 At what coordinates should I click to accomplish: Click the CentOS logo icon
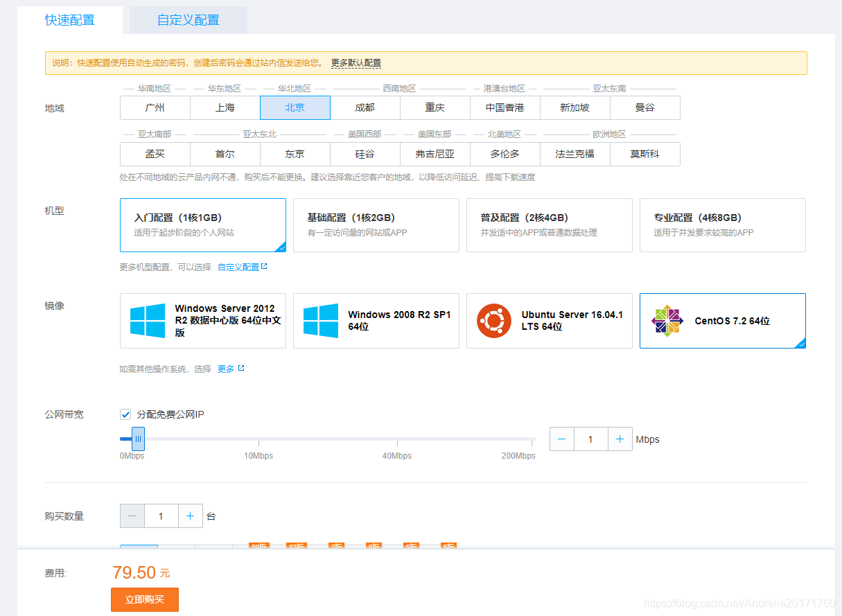point(667,321)
